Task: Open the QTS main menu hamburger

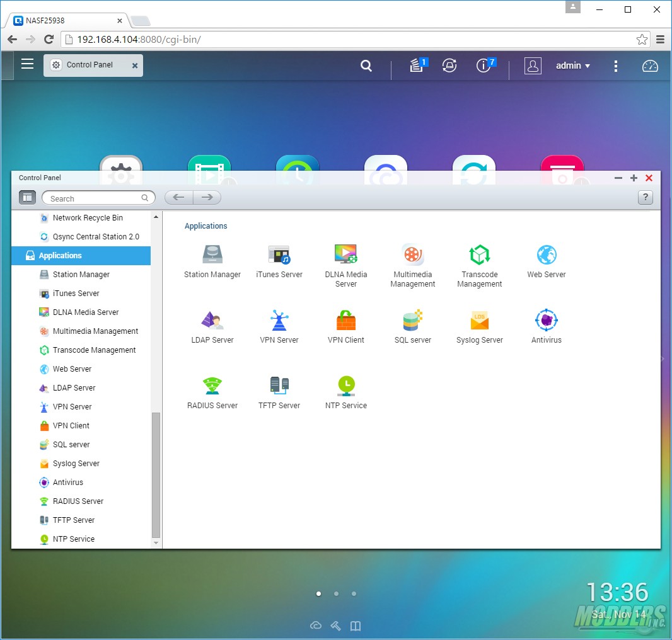Action: [x=28, y=64]
